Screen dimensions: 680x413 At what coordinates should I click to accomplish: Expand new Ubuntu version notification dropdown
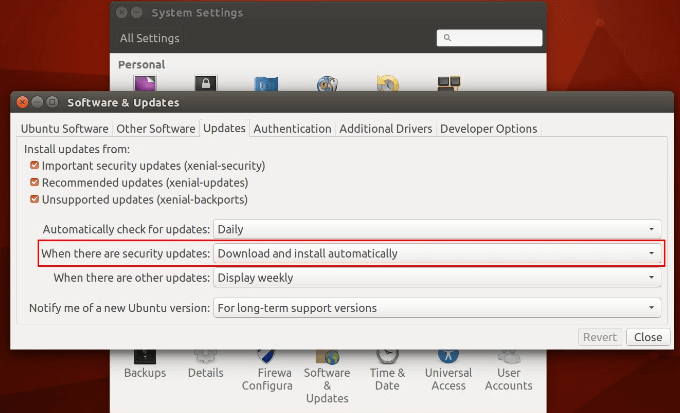[438, 307]
